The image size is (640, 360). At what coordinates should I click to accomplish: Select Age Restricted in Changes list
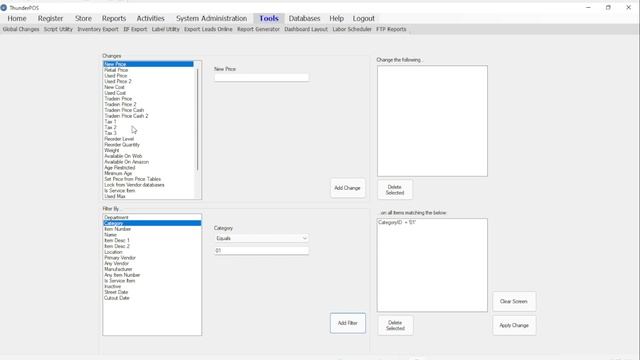(119, 168)
